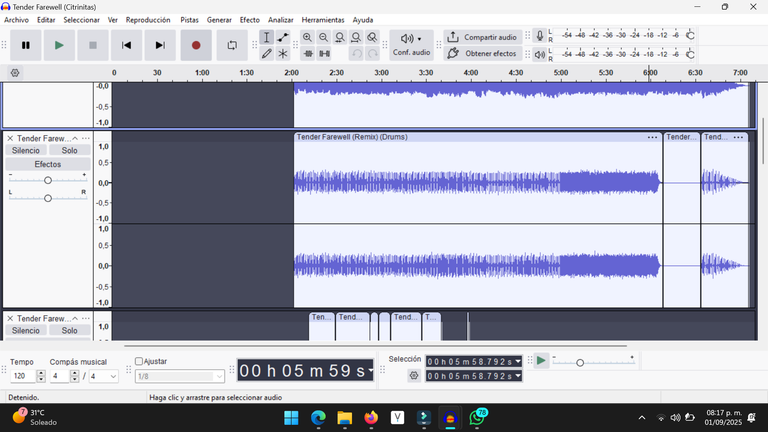Open clip menu of Tender Farewell (Remix) (Drums)
This screenshot has height=432, width=768.
(x=652, y=137)
